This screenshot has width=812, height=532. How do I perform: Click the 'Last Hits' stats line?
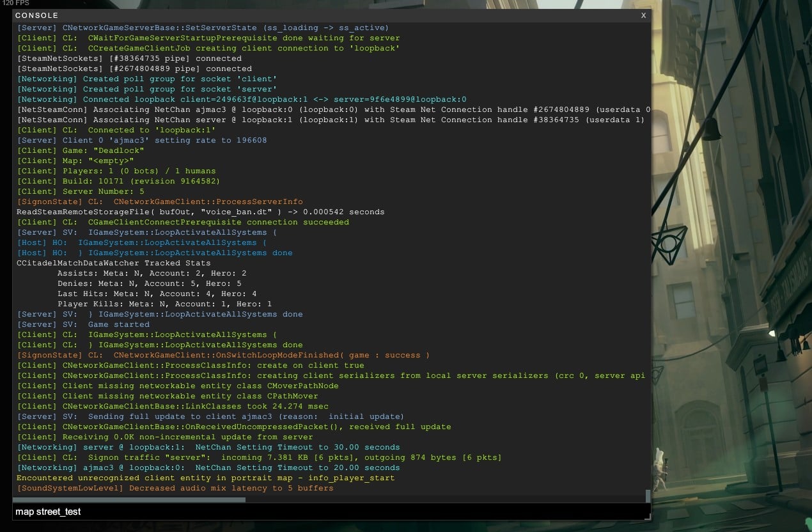(x=157, y=293)
